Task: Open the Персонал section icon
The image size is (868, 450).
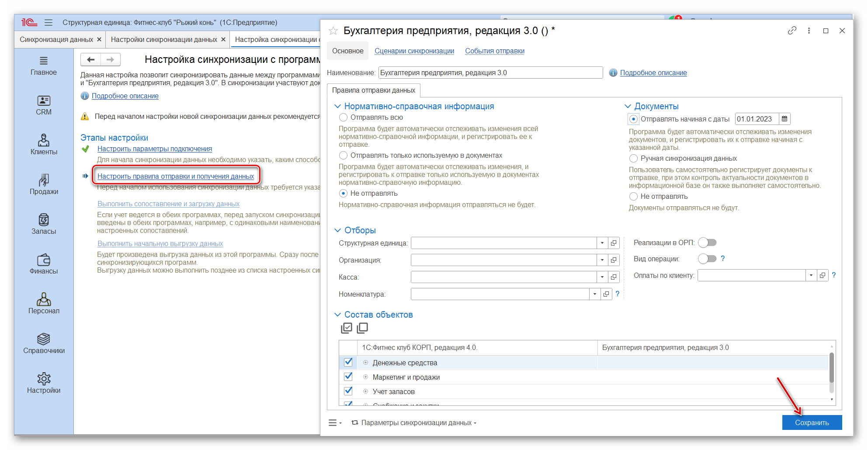Action: tap(44, 299)
